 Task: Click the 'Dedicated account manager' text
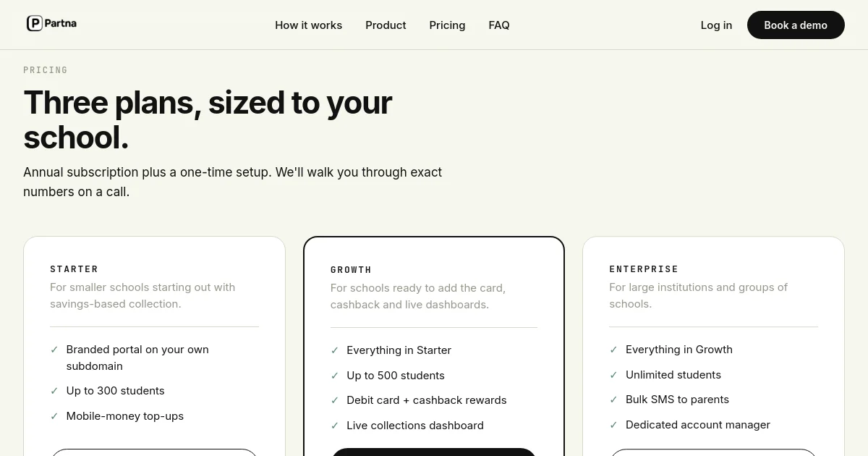point(698,425)
